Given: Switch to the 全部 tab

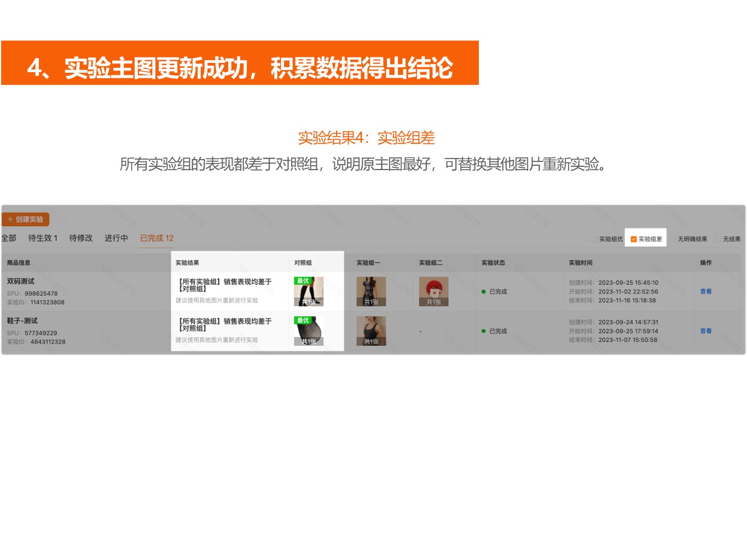Looking at the screenshot, I should click(9, 238).
